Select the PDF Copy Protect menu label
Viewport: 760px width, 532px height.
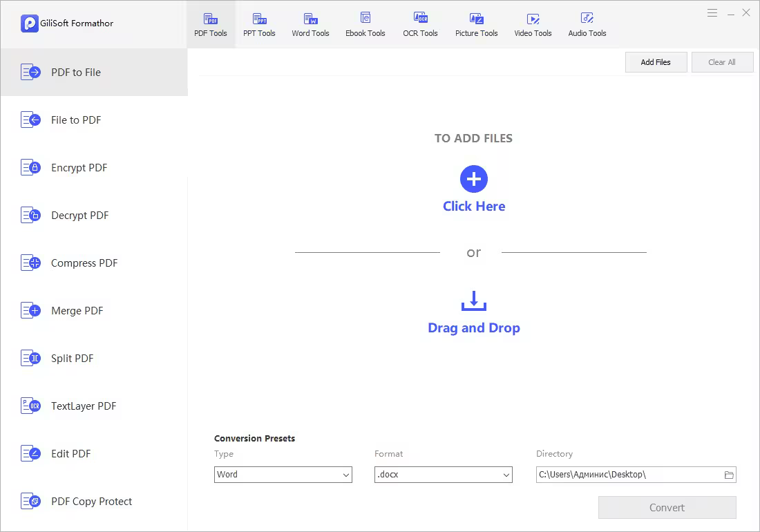click(92, 502)
